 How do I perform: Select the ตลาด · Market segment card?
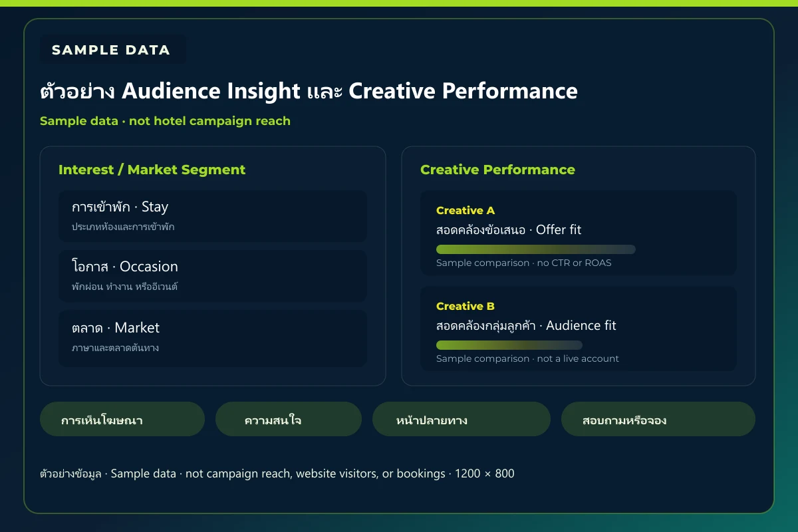[x=213, y=338]
